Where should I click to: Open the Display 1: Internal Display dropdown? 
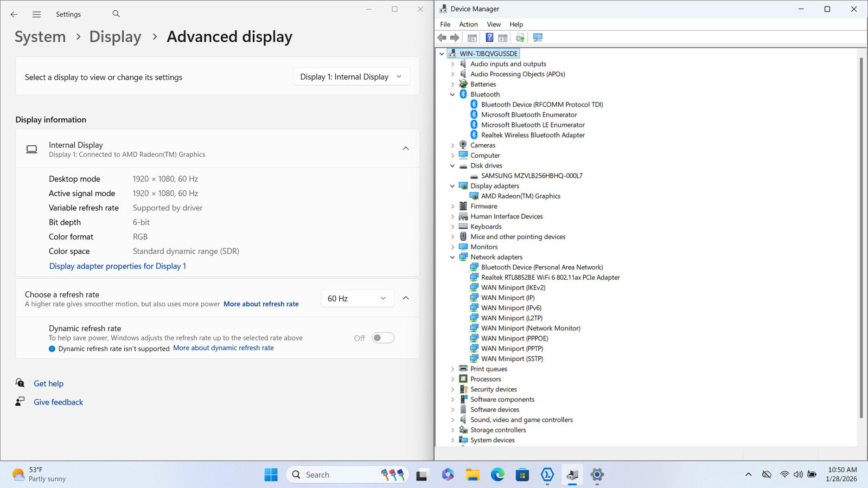[x=351, y=77]
